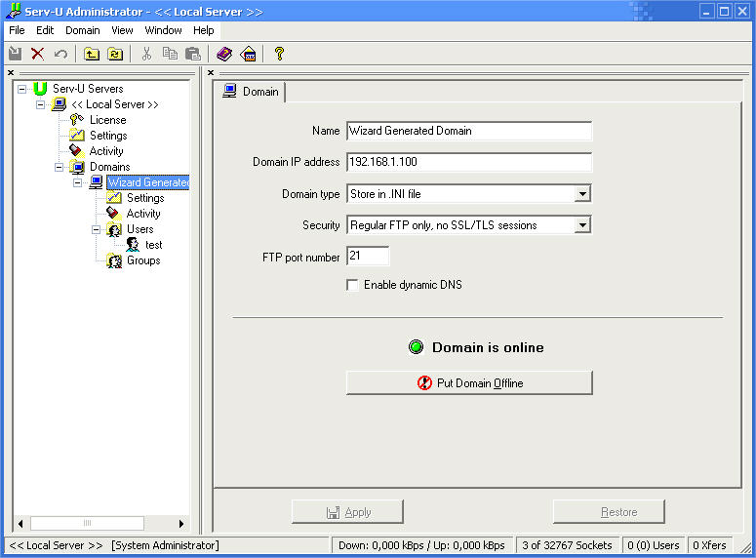Enable dynamic DNS checkbox
756x558 pixels.
pyautogui.click(x=352, y=285)
